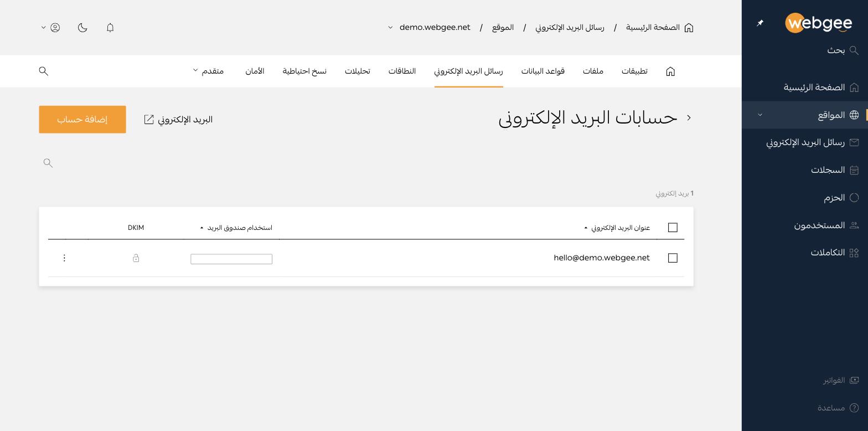Image resolution: width=868 pixels, height=431 pixels.
Task: Click the breadcrumb home icon
Action: [689, 28]
